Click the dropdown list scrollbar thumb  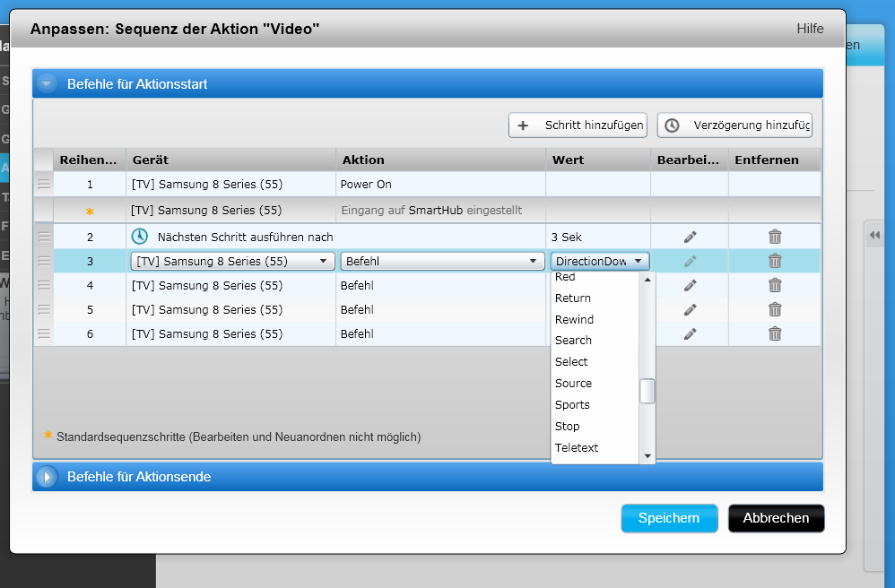647,392
